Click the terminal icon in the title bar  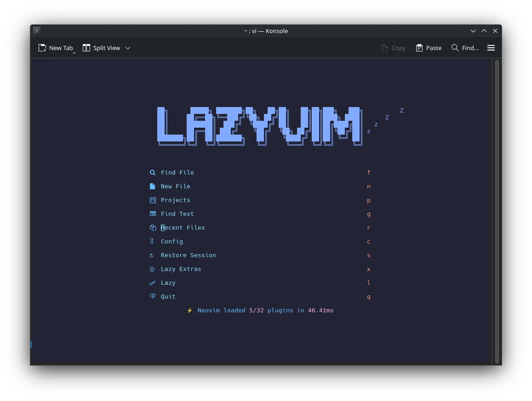[37, 30]
